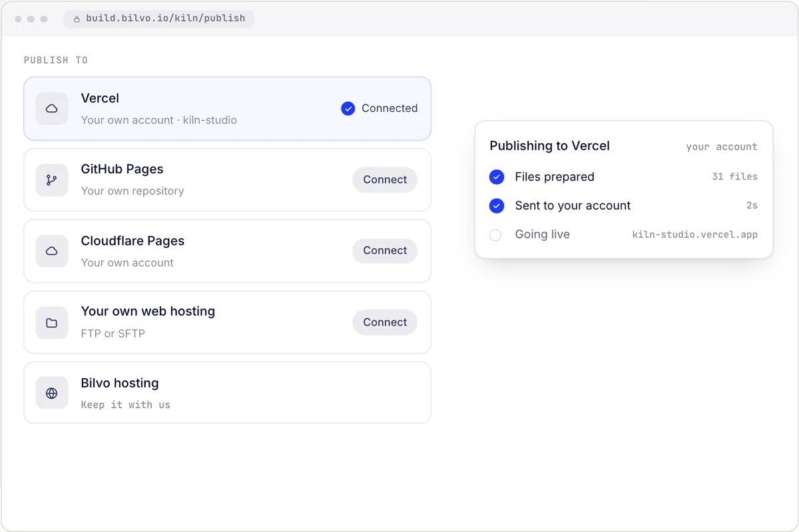
Task: Click the globe icon for Bilvo hosting
Action: (52, 393)
